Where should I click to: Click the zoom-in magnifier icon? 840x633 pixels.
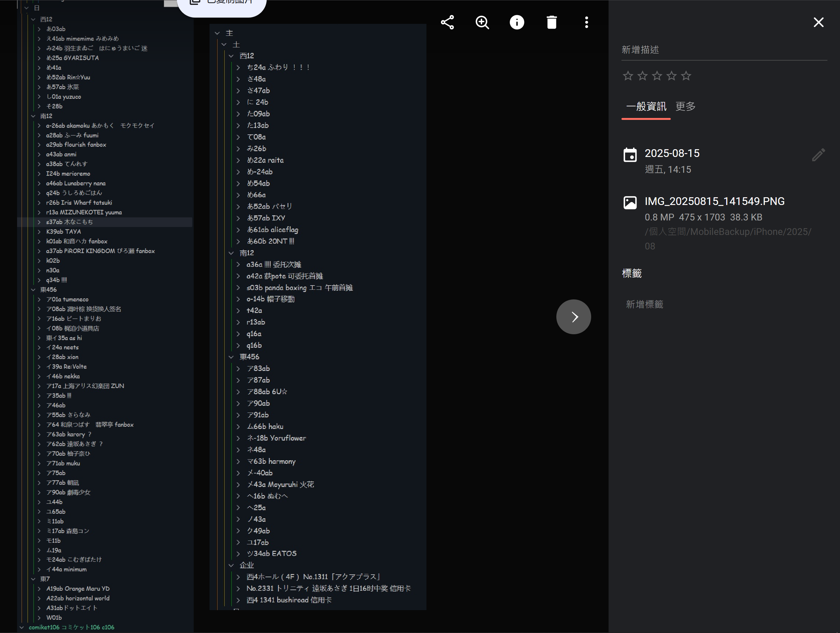[x=482, y=23]
